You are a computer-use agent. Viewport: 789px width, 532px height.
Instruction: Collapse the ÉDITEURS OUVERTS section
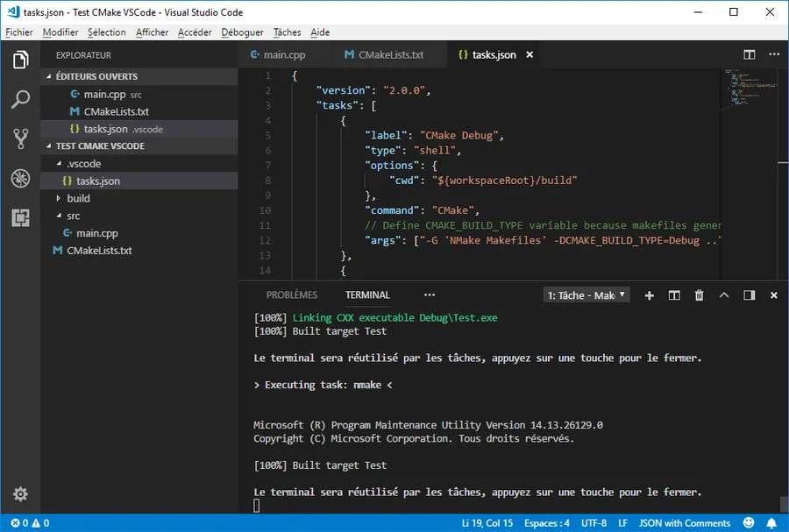click(x=139, y=76)
